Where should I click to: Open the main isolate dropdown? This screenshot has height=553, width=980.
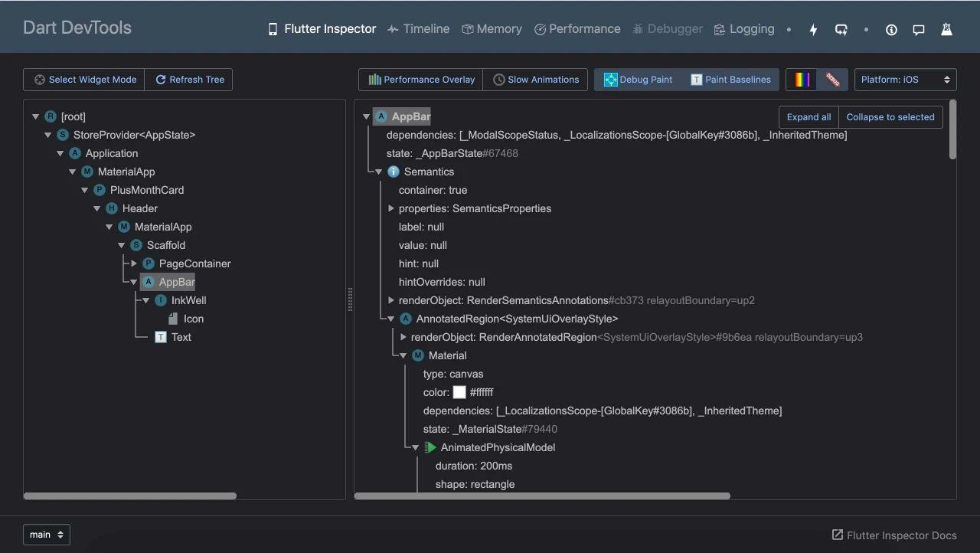47,535
